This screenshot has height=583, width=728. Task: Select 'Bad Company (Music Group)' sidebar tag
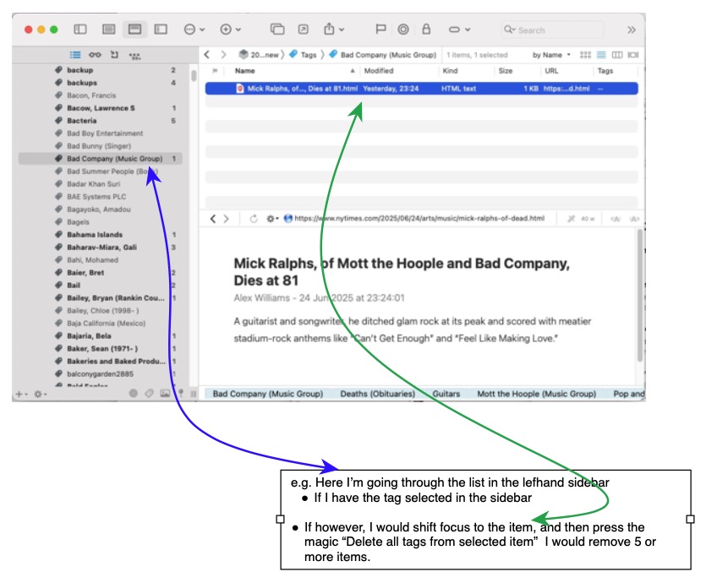pos(100,159)
